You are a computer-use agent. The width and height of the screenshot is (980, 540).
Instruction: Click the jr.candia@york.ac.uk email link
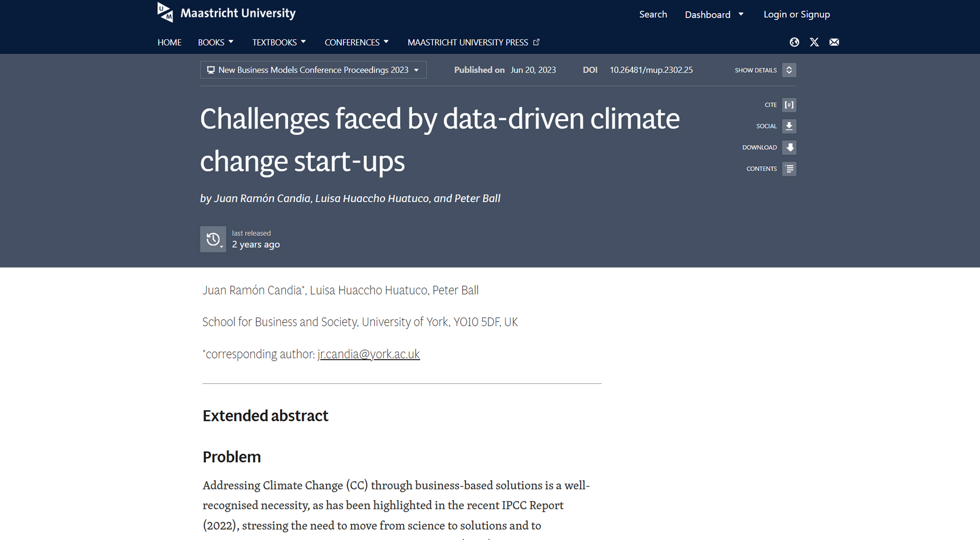click(369, 354)
